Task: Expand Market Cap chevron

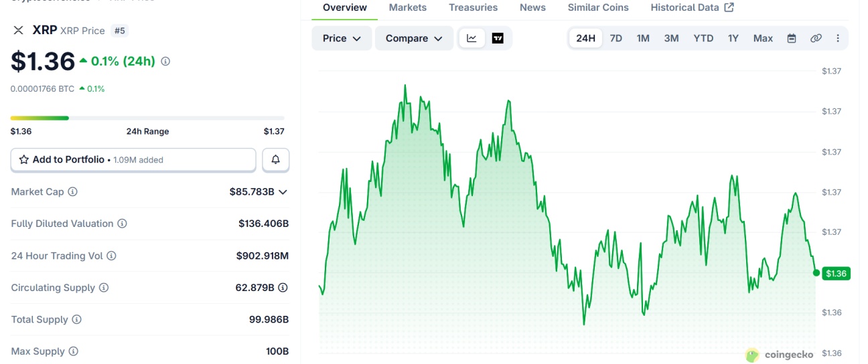Action: coord(283,192)
